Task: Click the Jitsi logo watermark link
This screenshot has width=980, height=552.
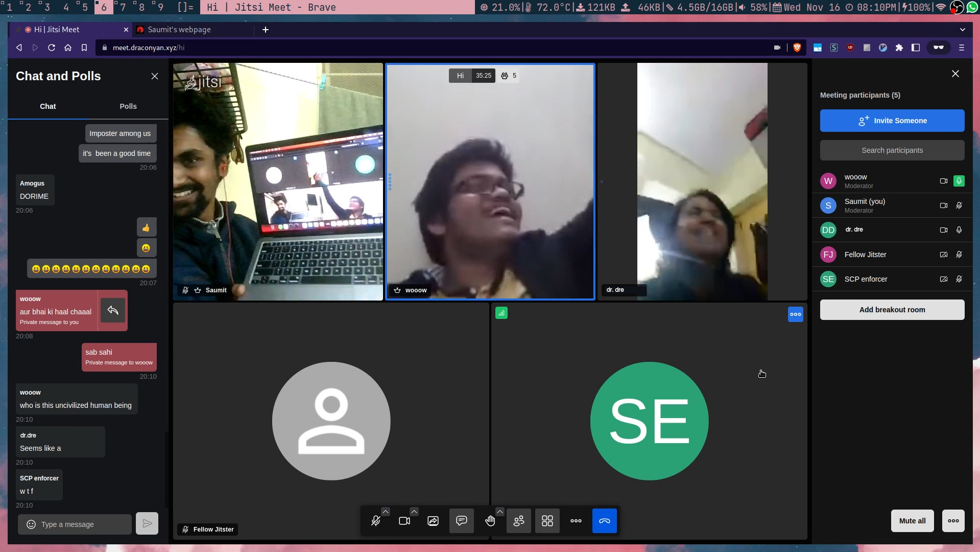Action: click(204, 82)
